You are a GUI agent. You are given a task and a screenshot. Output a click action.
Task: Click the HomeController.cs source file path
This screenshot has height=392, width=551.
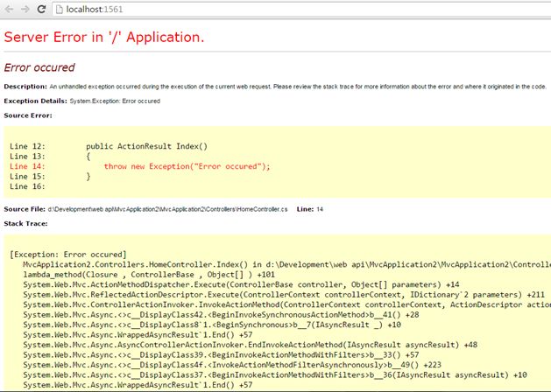167,209
